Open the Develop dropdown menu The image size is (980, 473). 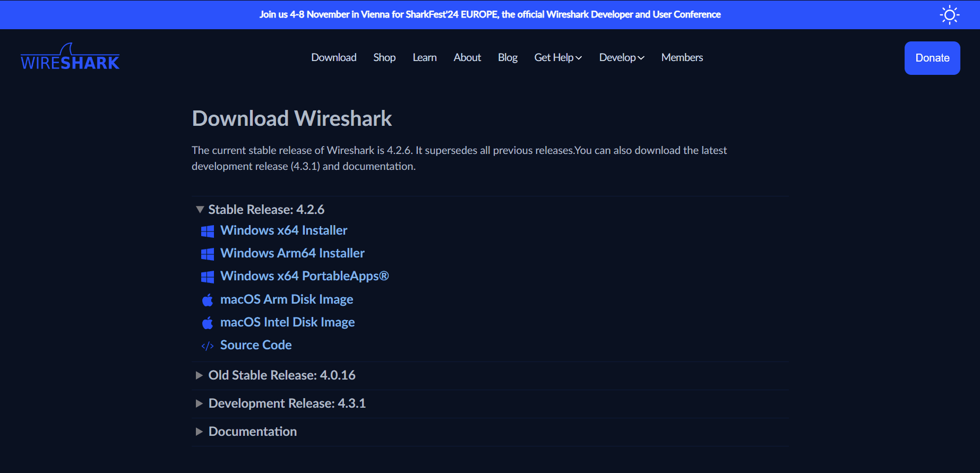[621, 57]
